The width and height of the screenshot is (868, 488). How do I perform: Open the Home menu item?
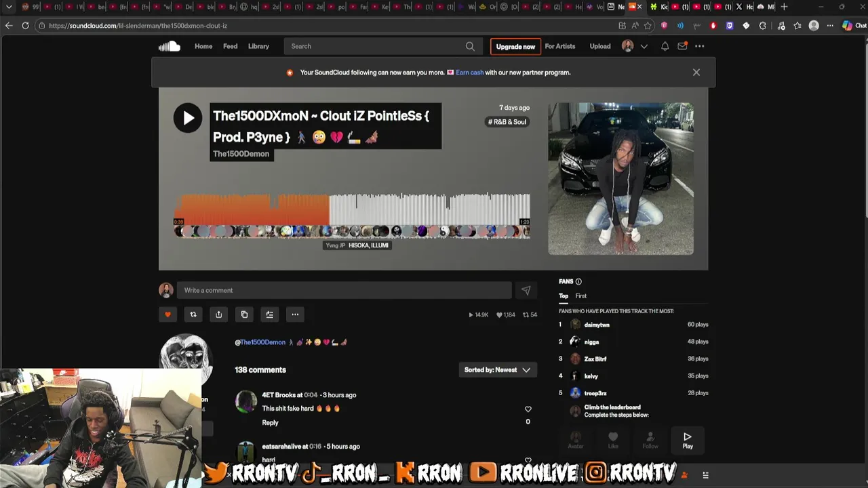tap(203, 46)
